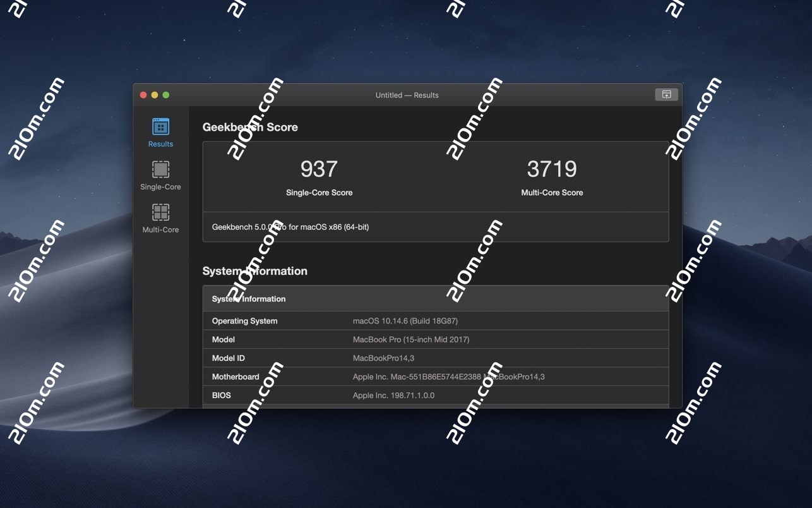Image resolution: width=812 pixels, height=508 pixels.
Task: Click the Multi-Core Score label
Action: click(x=552, y=193)
